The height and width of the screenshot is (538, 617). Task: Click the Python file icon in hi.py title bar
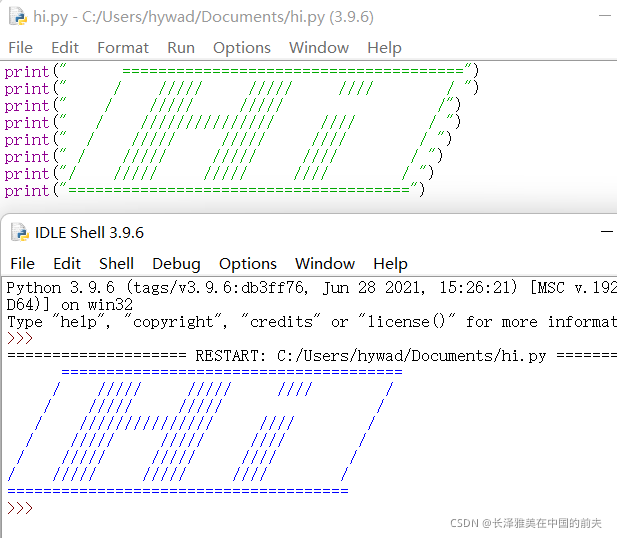[18, 17]
